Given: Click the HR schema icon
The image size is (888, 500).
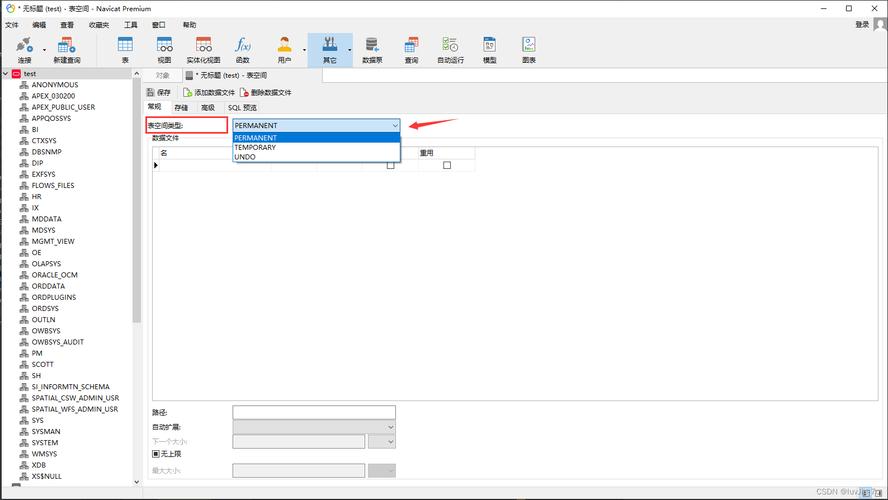Looking at the screenshot, I should click(24, 196).
